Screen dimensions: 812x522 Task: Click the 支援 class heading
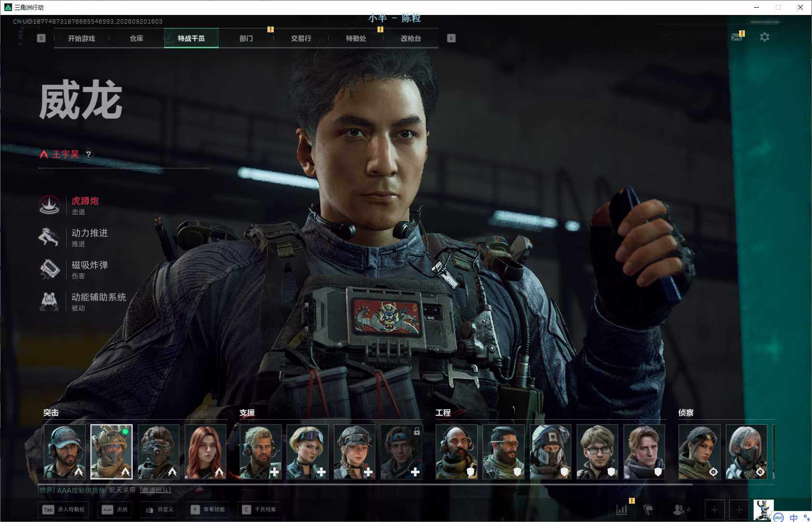[247, 412]
